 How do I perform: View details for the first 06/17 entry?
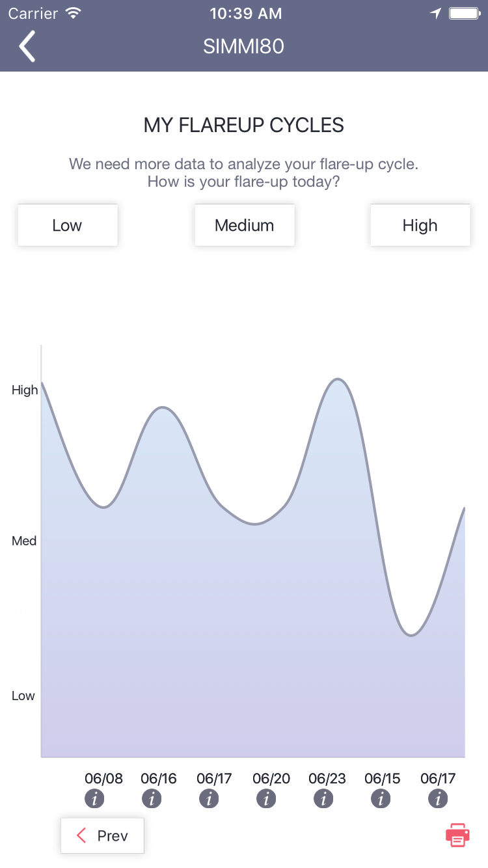[209, 798]
